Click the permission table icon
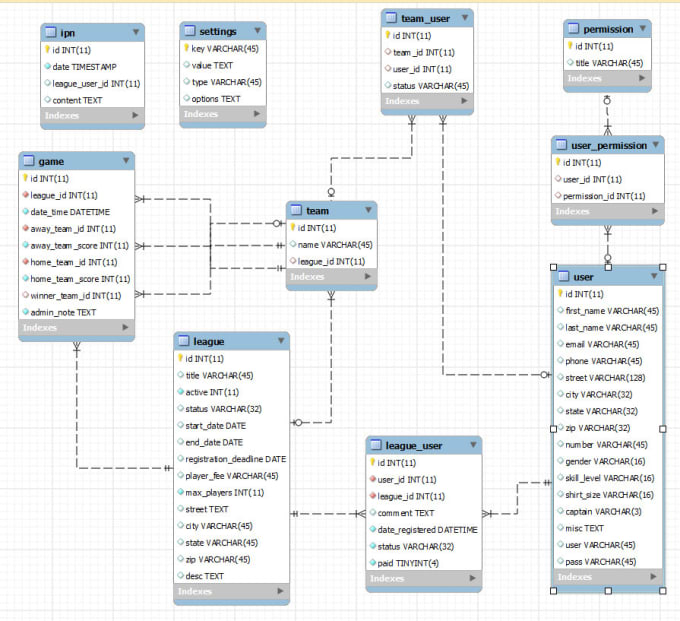 pos(573,29)
